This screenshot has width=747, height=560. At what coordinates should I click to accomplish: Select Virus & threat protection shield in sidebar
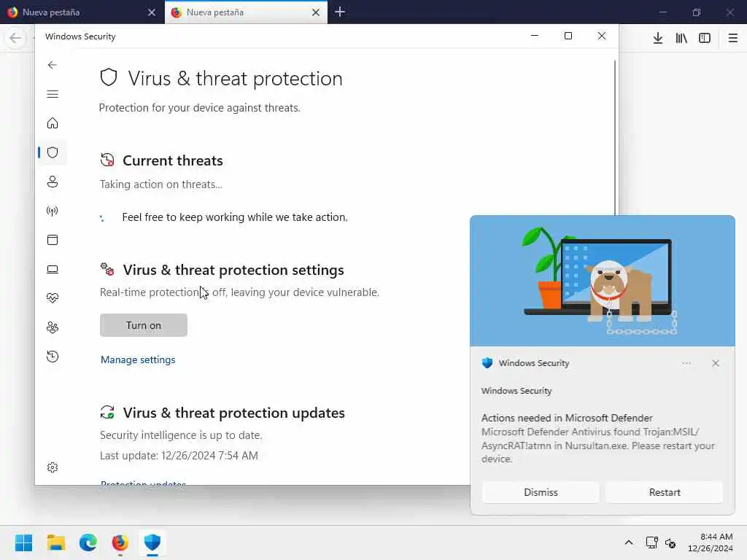click(53, 152)
